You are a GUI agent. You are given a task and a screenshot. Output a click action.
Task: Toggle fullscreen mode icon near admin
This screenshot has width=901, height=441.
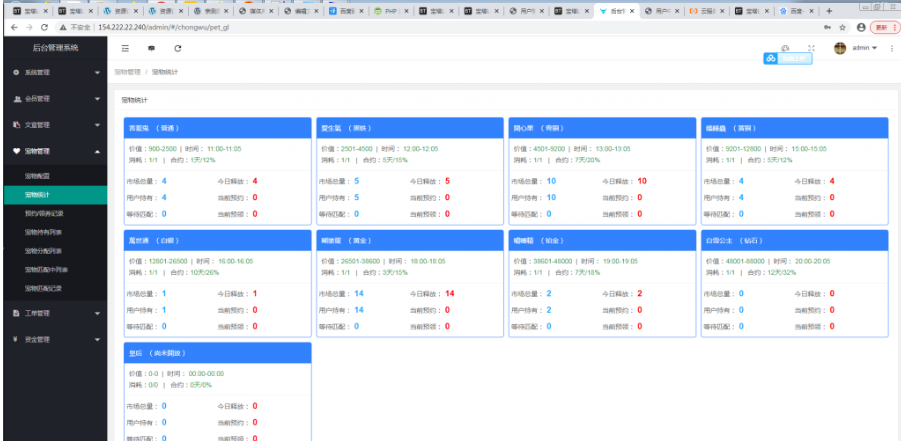point(811,48)
